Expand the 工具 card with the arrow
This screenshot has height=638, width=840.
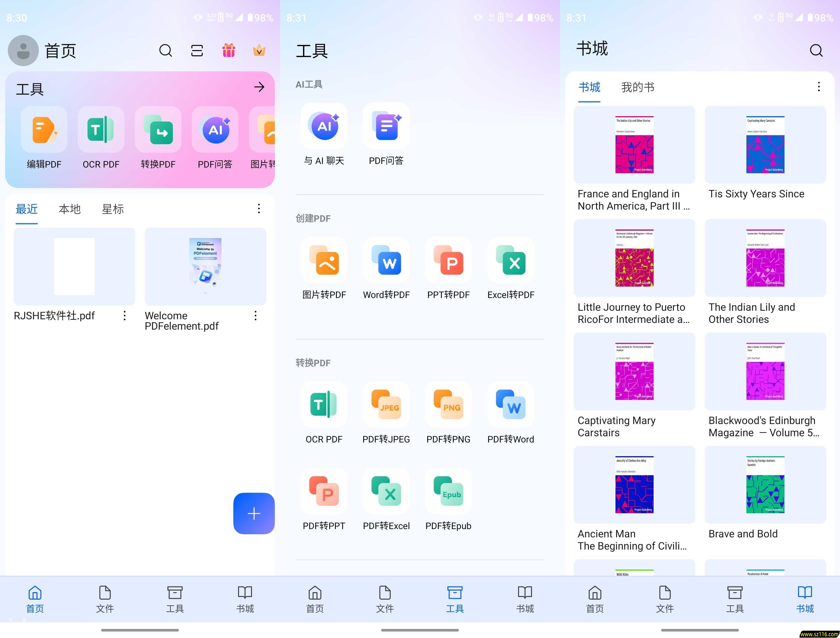259,87
